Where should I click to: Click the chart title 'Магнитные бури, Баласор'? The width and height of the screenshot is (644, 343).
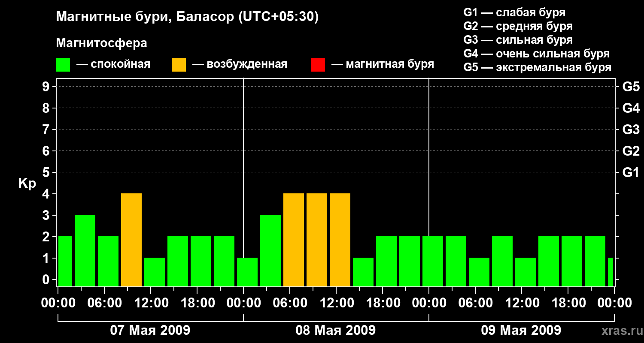tap(145, 17)
